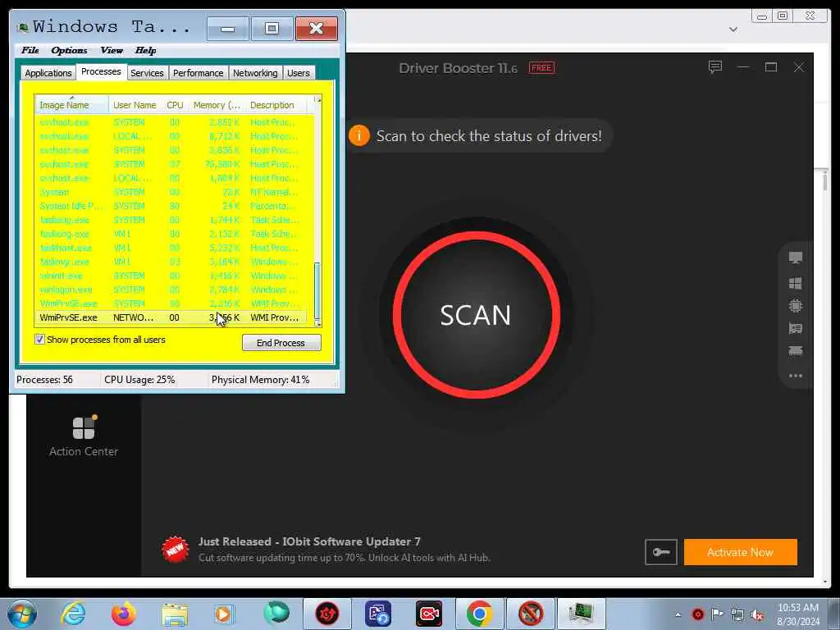
Task: Open Windows Media Player from taskbar
Action: [224, 614]
